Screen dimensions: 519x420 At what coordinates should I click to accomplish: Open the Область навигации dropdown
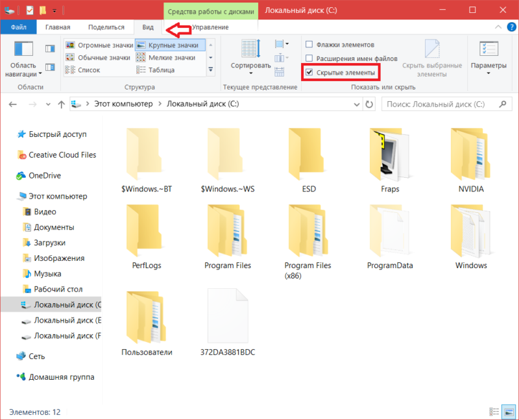(x=23, y=60)
